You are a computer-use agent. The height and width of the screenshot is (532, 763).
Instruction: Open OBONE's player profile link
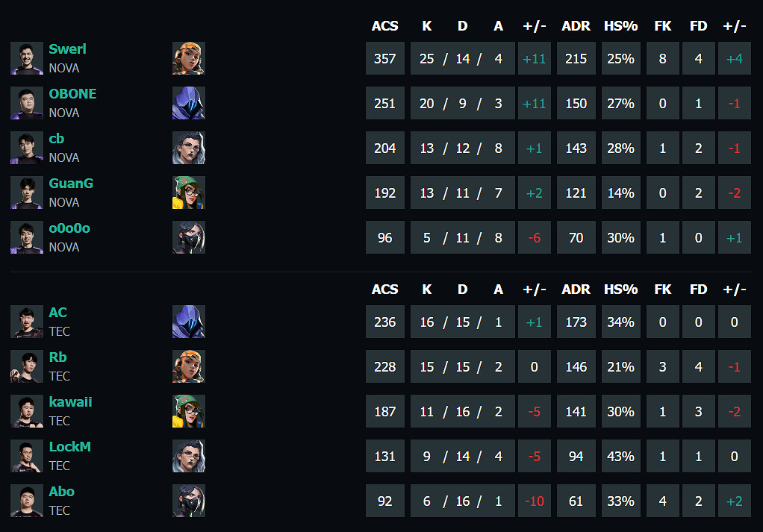click(72, 94)
